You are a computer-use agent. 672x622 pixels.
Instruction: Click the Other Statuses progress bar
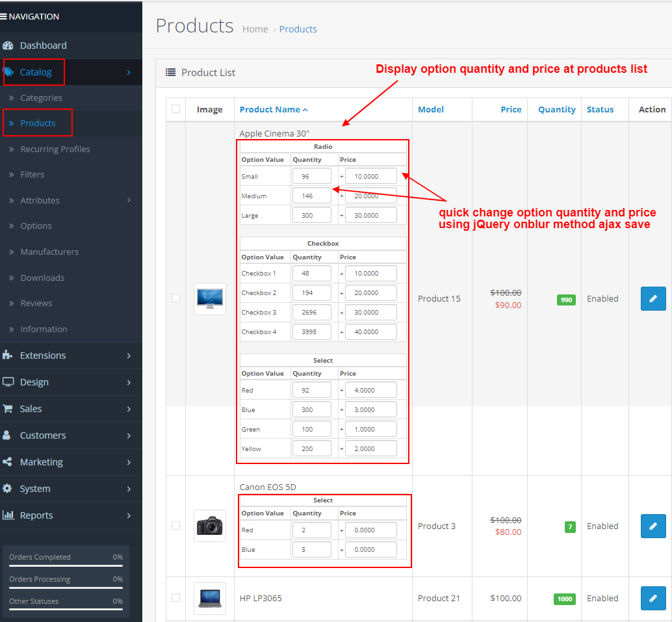coord(66,609)
